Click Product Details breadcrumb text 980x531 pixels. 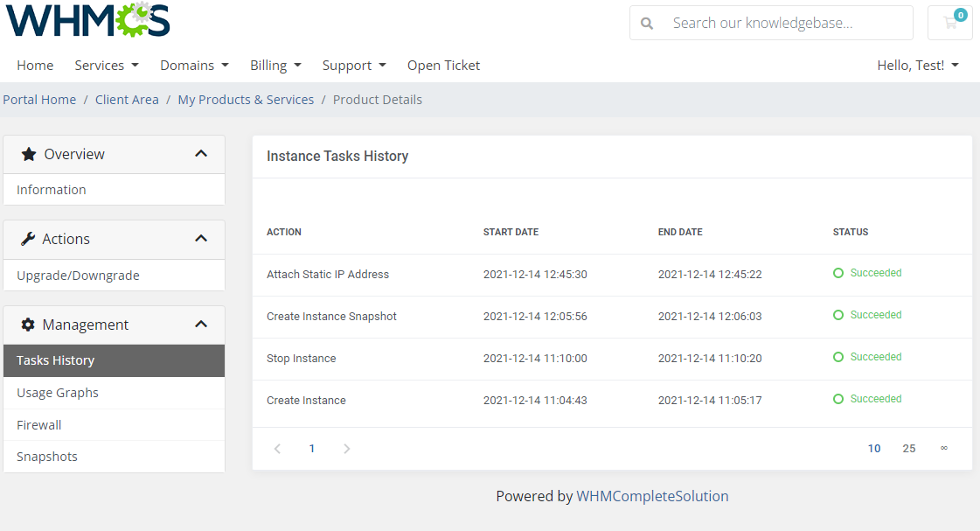pos(378,100)
